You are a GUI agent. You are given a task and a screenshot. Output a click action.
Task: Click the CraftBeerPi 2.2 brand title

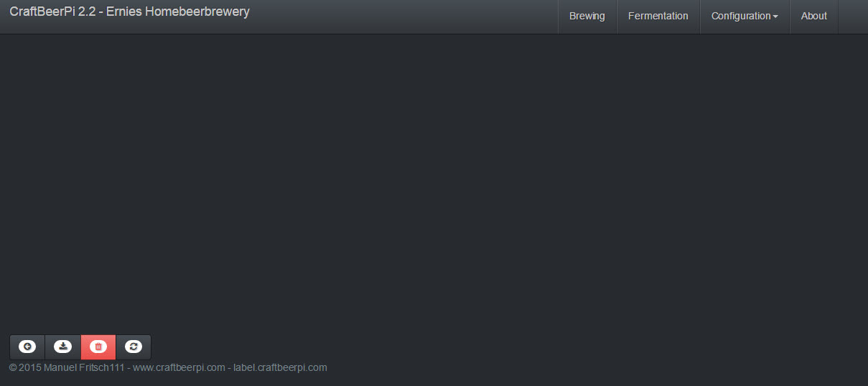coord(54,12)
